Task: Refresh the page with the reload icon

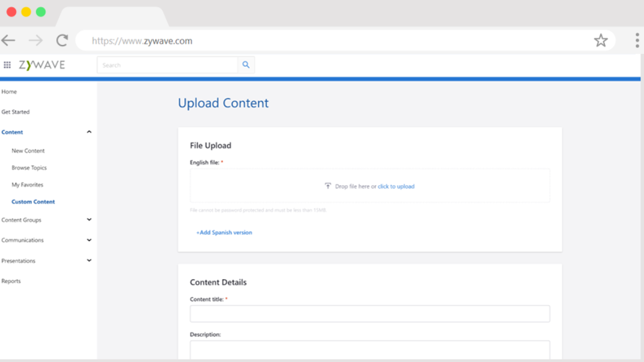Action: pos(61,40)
